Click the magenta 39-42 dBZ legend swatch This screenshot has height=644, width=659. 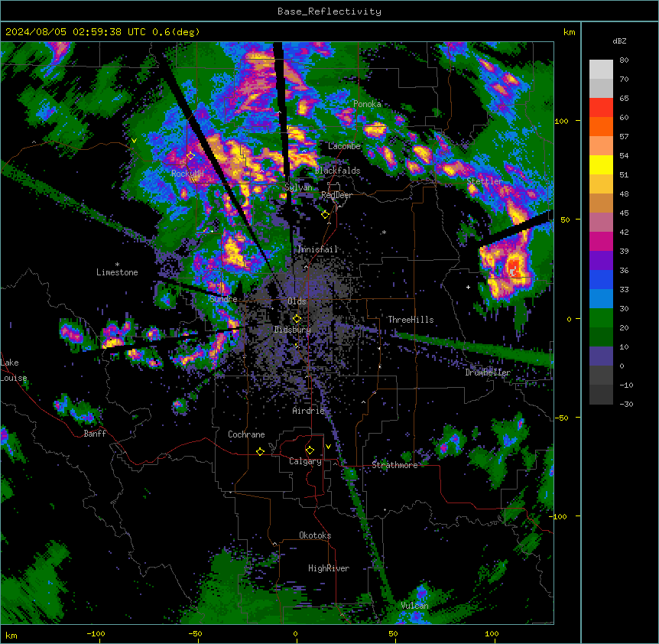coord(601,242)
